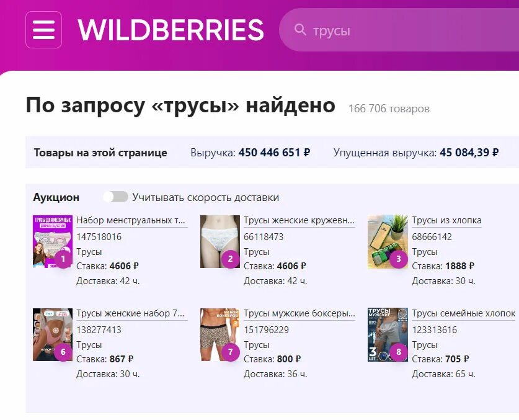Viewport: 519px width, 420px height.
Task: Open 'Трусы мужские боксеры' product link
Action: pos(299,313)
